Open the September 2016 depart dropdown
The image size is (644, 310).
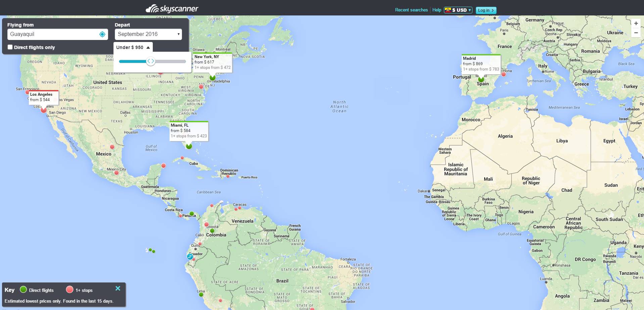[148, 34]
